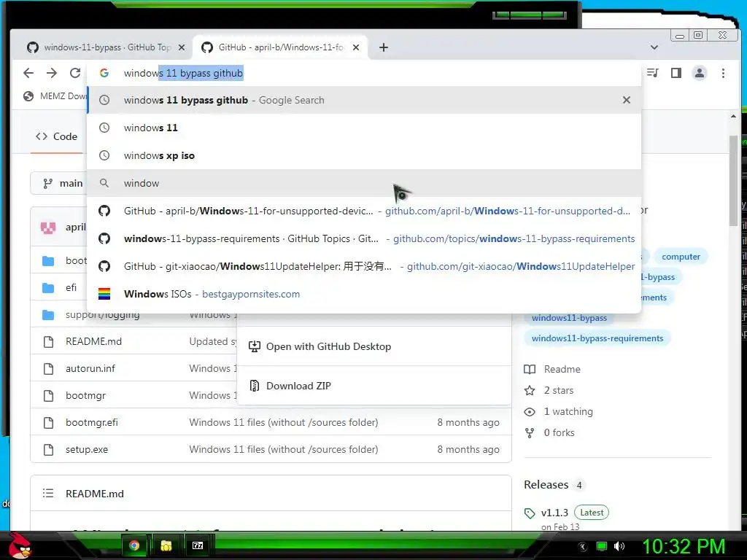Open april-b/Windows-11-for-unsupported-devices suggestion
Viewport: 747px width, 560px height.
pyautogui.click(x=365, y=211)
